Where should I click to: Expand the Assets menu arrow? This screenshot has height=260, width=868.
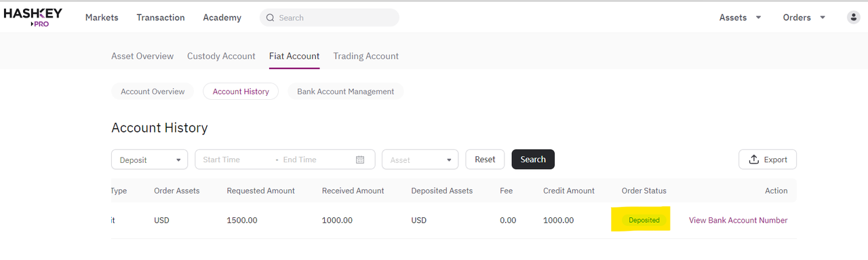click(758, 18)
